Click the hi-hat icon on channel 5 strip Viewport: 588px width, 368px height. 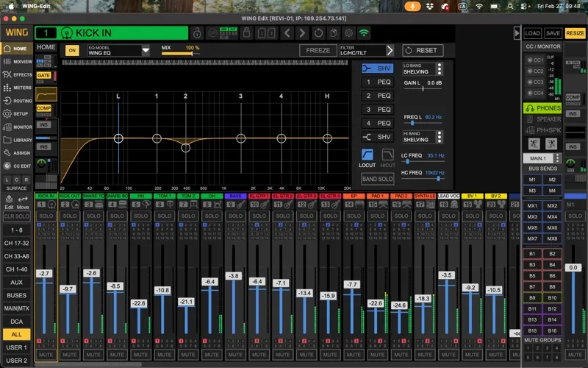point(146,205)
